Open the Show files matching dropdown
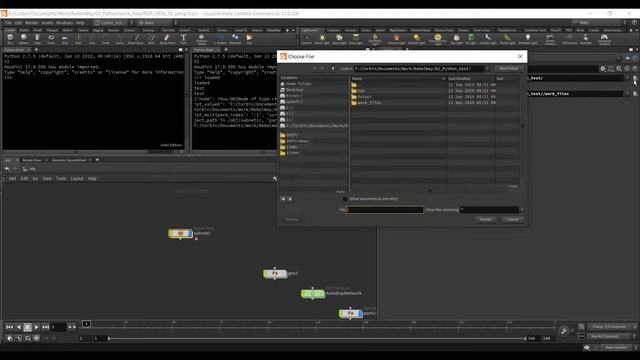640x360 pixels. pyautogui.click(x=522, y=210)
